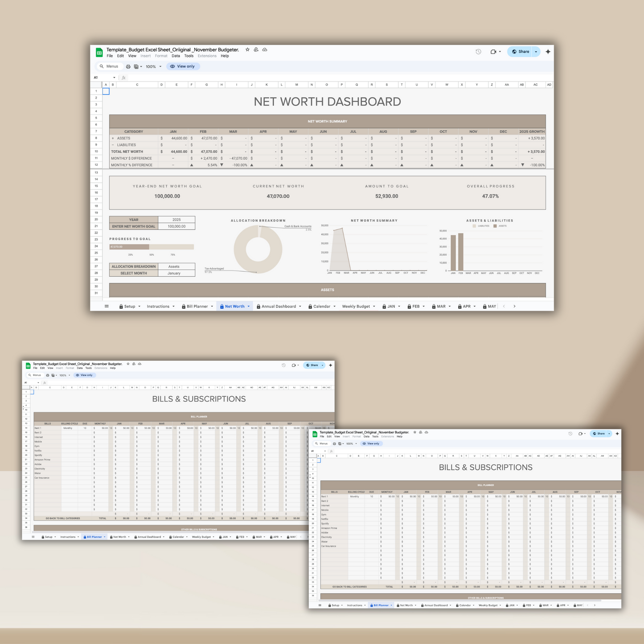Click the print icon in Net Worth window

pos(128,66)
